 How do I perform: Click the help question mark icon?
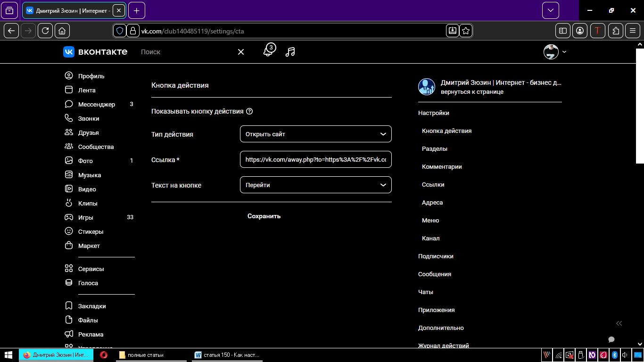coord(250,112)
